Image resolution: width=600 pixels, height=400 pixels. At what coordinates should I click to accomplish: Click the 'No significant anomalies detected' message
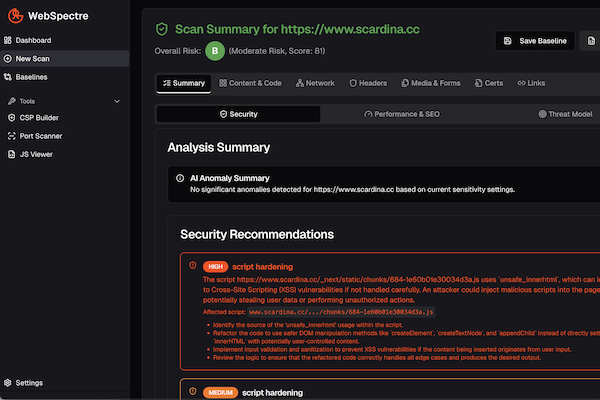pyautogui.click(x=352, y=189)
